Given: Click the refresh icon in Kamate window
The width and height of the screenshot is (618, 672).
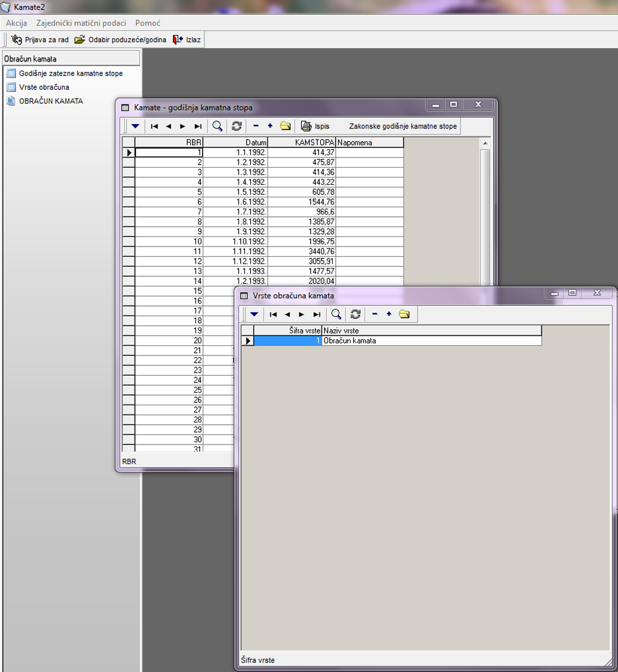Looking at the screenshot, I should coord(237,126).
